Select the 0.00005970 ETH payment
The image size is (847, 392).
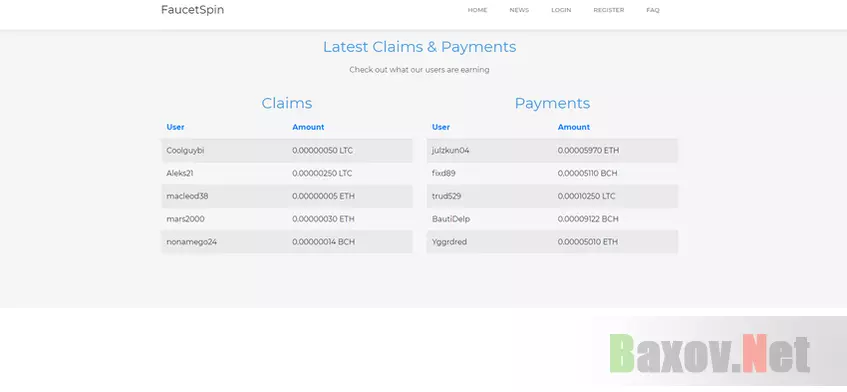click(x=588, y=151)
